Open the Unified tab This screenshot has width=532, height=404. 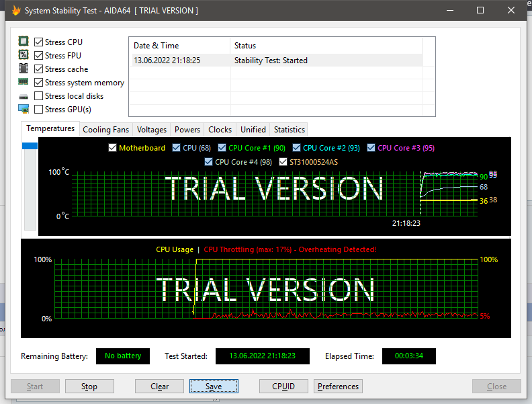(253, 130)
